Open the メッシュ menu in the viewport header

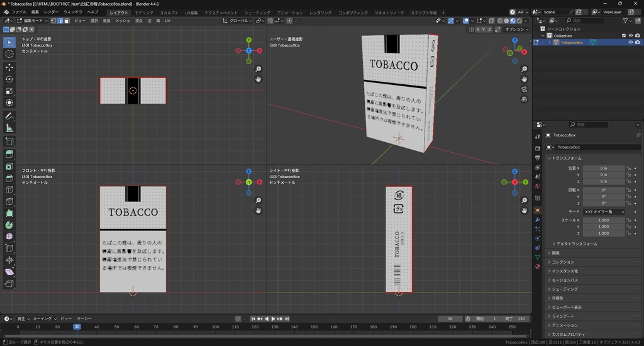pyautogui.click(x=123, y=21)
